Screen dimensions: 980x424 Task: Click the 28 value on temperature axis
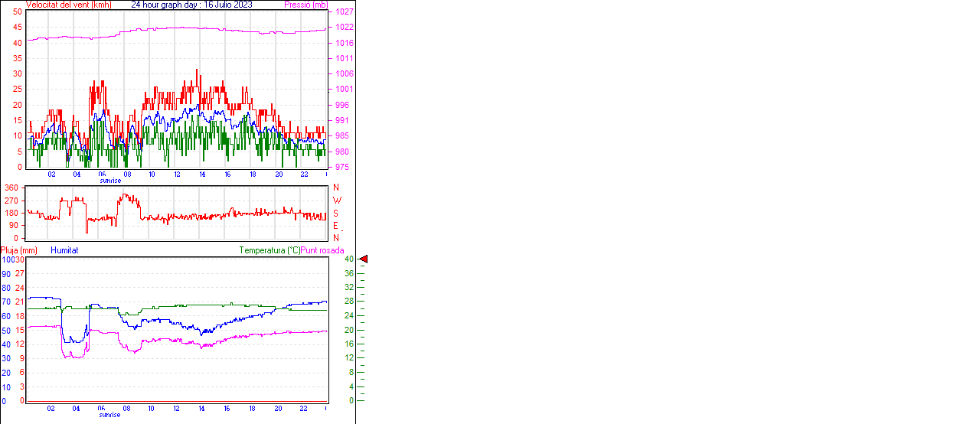point(349,302)
